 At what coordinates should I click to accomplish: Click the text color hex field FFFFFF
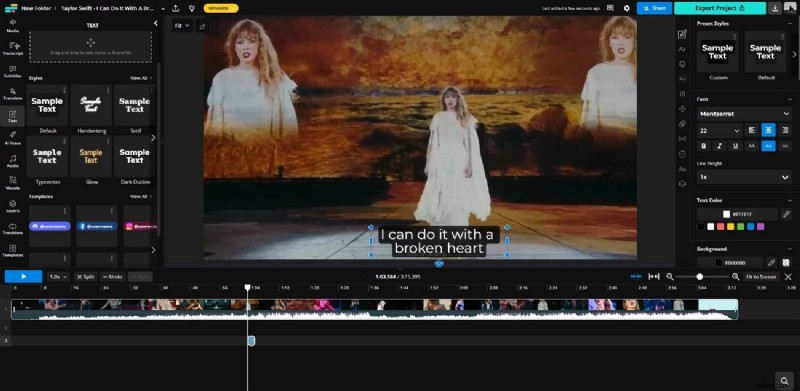tap(737, 214)
